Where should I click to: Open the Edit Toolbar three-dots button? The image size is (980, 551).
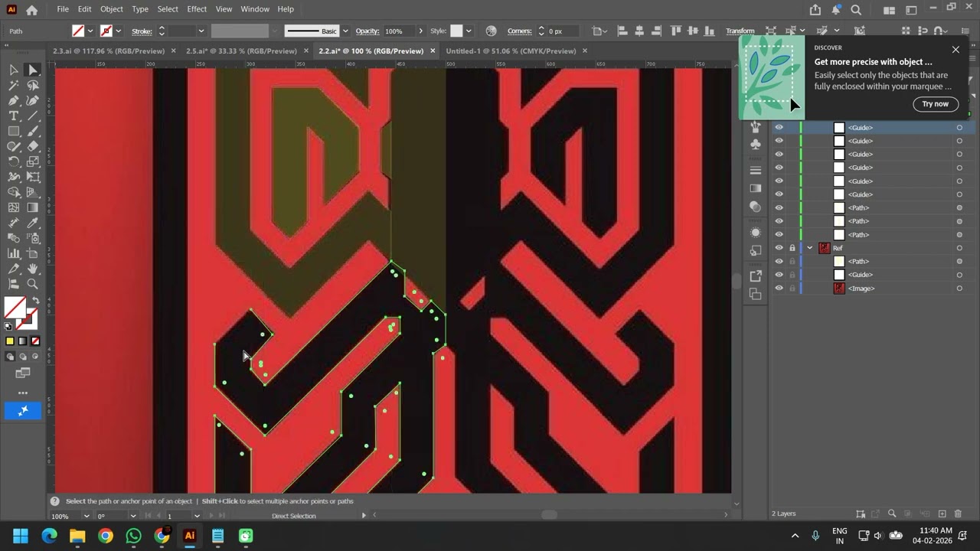pos(23,393)
